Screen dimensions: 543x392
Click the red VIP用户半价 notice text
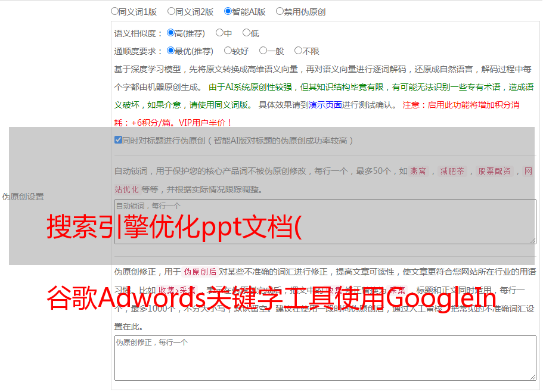tap(206, 123)
